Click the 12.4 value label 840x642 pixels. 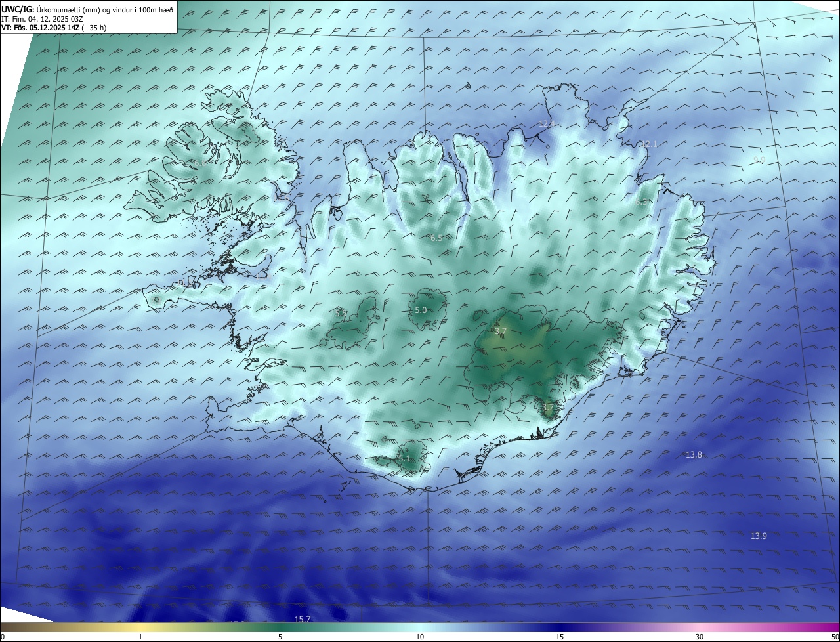coord(547,123)
